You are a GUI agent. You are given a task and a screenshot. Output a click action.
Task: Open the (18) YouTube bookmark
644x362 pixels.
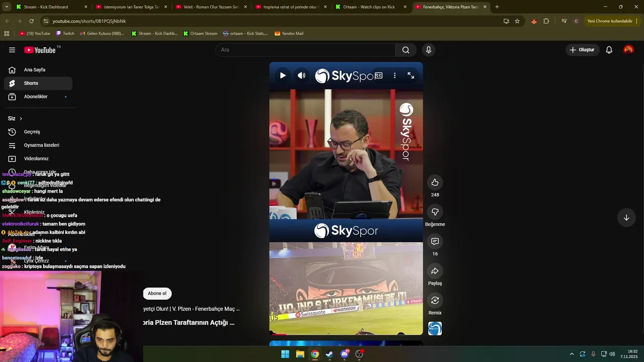click(35, 33)
